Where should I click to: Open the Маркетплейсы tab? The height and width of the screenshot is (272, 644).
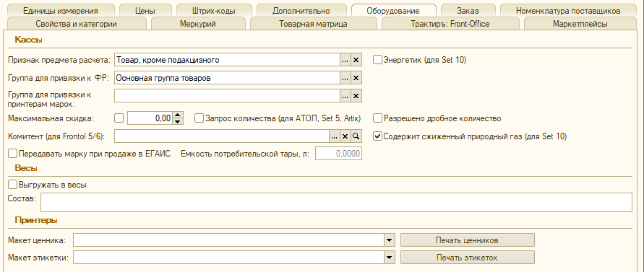[580, 24]
